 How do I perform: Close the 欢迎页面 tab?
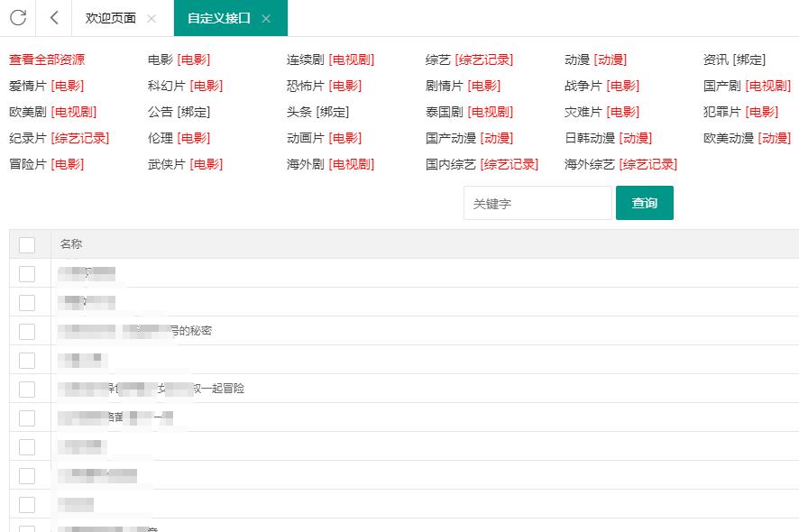click(x=151, y=19)
